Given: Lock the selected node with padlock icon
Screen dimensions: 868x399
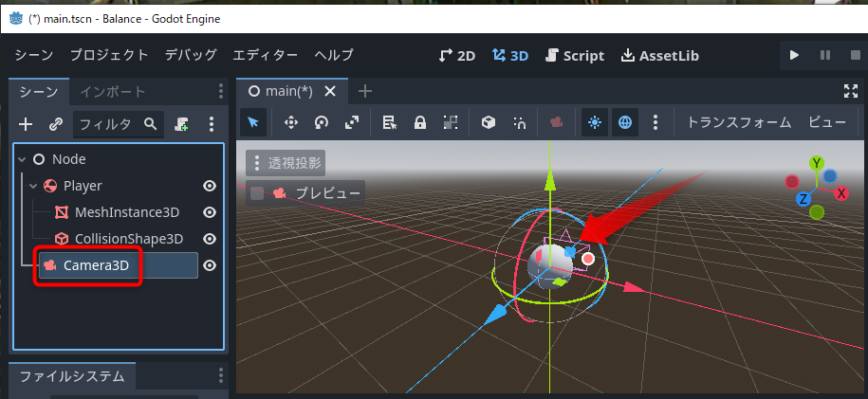Looking at the screenshot, I should click(x=420, y=122).
